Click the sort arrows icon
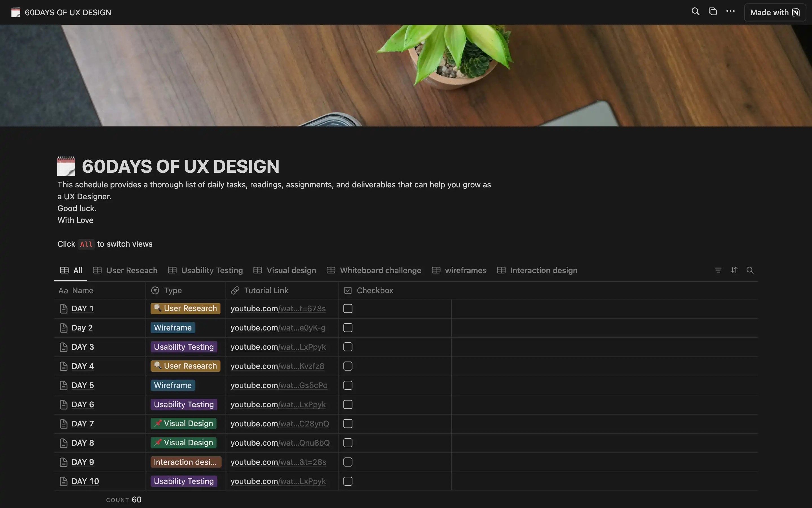Screen dimensions: 812x508 click(734, 270)
